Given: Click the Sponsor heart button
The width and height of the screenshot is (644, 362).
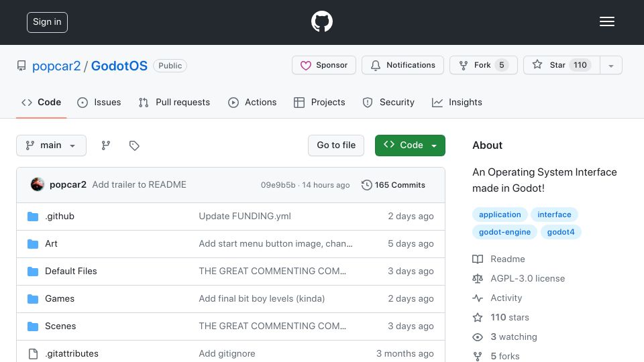Looking at the screenshot, I should tap(323, 65).
